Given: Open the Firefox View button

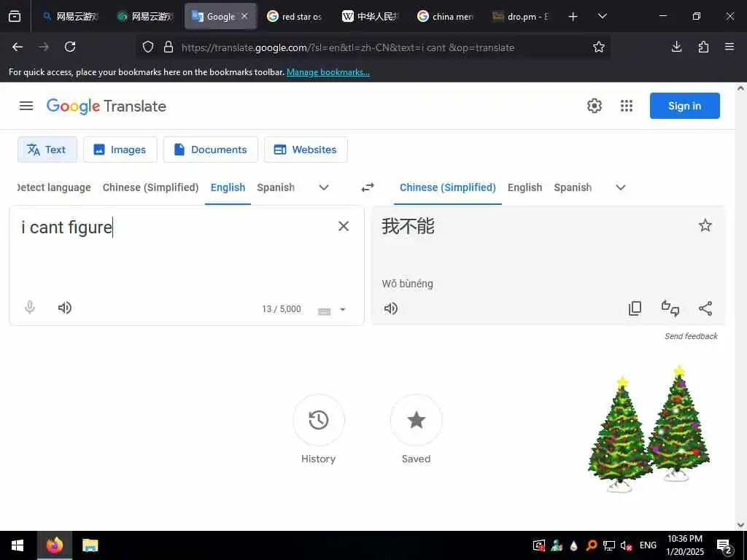Looking at the screenshot, I should [x=15, y=17].
